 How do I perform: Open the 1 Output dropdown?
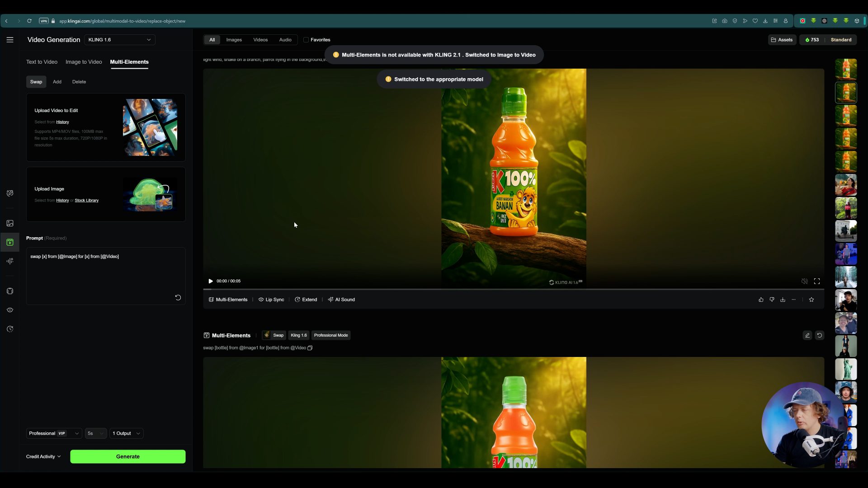127,433
